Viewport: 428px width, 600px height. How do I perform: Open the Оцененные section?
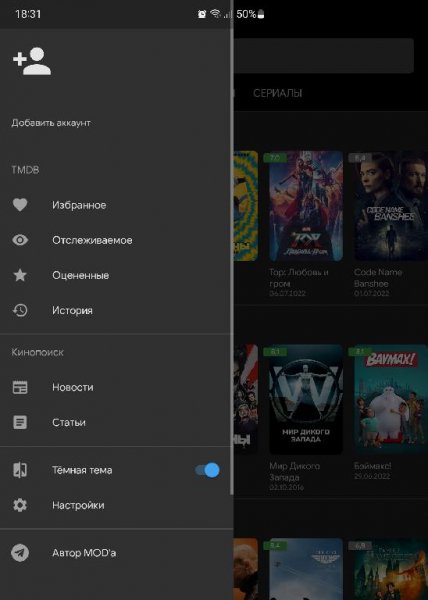pos(115,276)
